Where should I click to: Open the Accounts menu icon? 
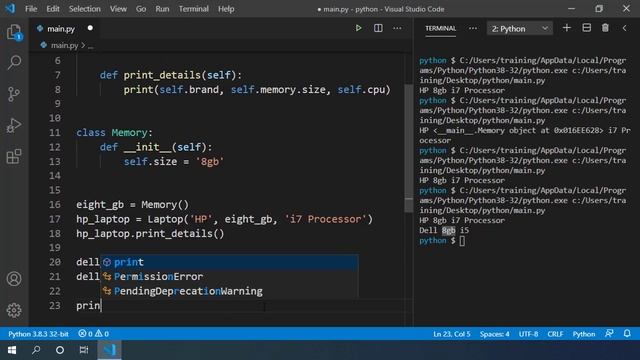coord(14,279)
